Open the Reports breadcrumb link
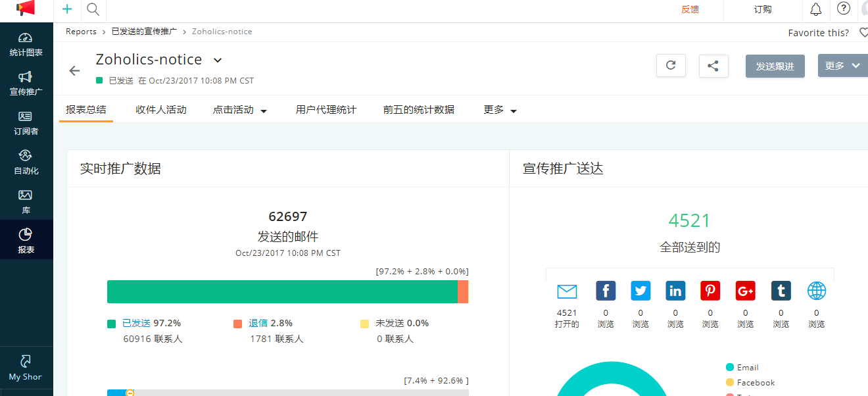 81,31
